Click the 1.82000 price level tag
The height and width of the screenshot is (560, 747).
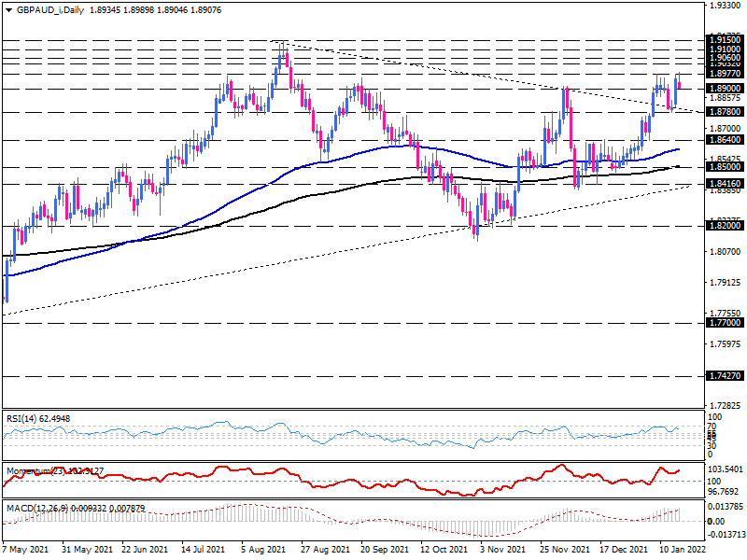click(x=724, y=226)
